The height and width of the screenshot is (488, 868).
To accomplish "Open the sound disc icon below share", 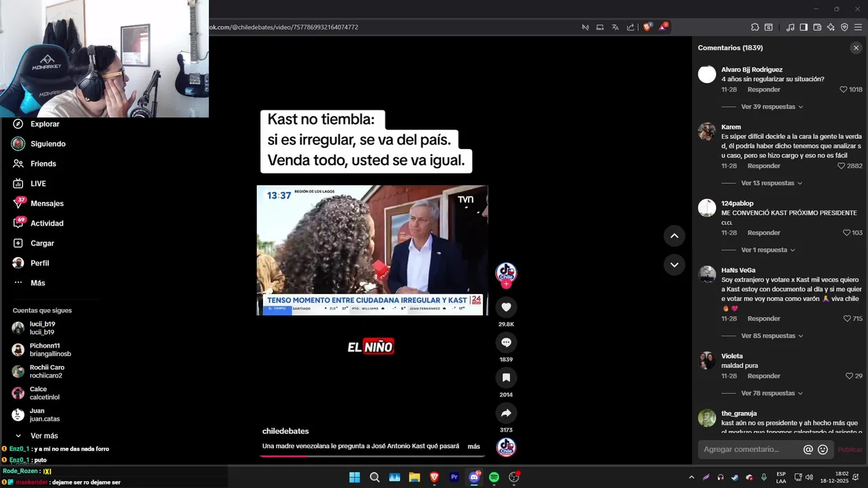I will (x=506, y=447).
